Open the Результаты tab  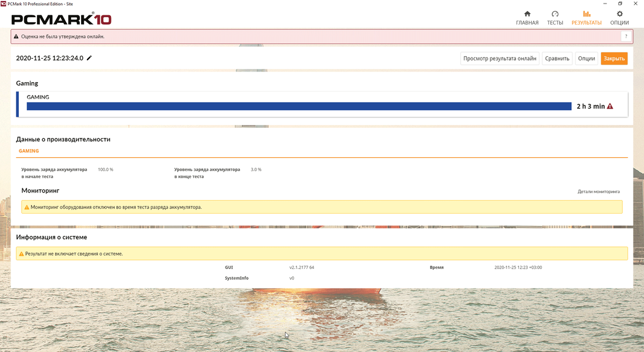tap(586, 18)
